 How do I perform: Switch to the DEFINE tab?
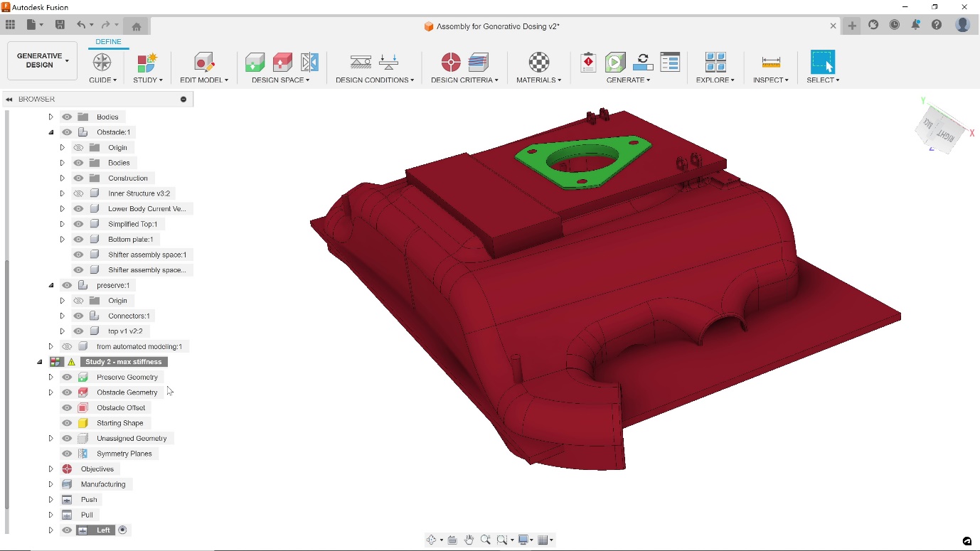coord(108,41)
